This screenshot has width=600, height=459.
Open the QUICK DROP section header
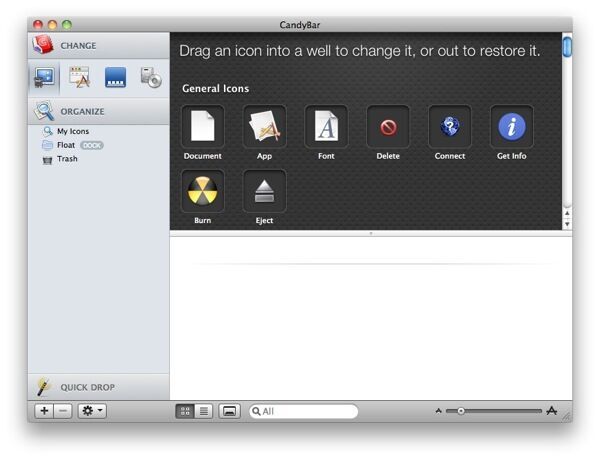click(99, 387)
